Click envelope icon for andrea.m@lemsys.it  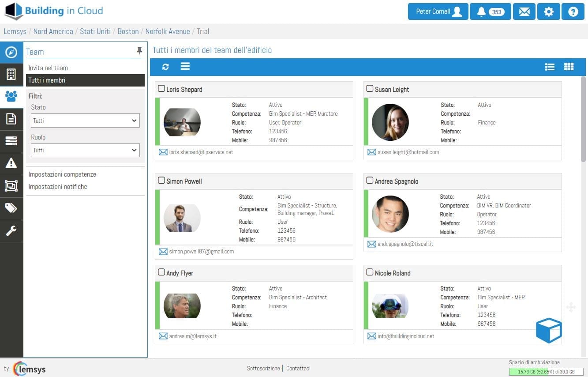pyautogui.click(x=163, y=336)
